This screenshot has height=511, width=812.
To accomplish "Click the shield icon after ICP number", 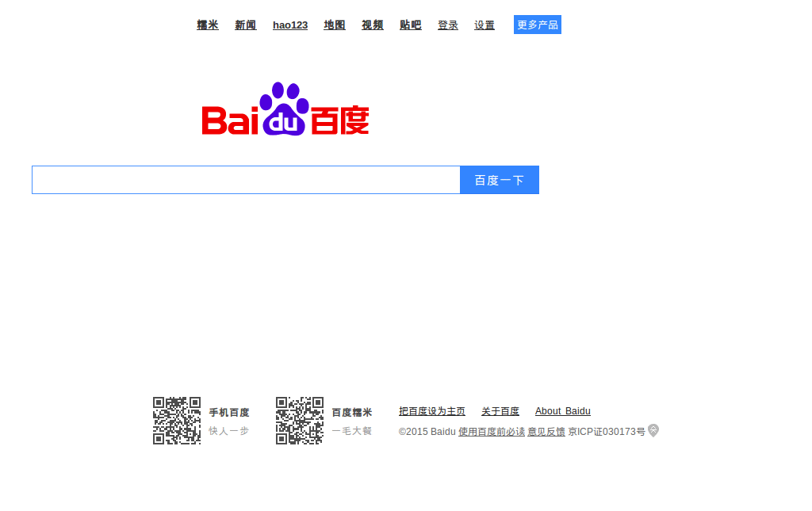I will pos(653,430).
